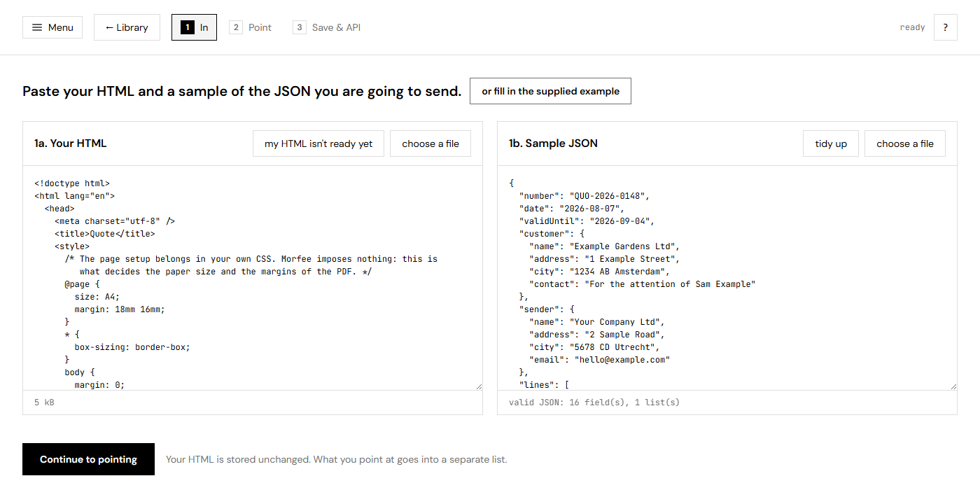Click 'my HTML isn't ready yet' button
Viewport: 980px width, 504px height.
click(318, 143)
